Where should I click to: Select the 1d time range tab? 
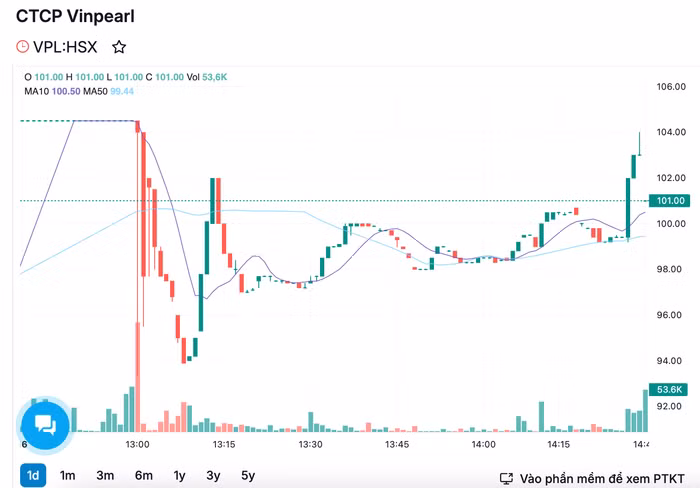click(x=33, y=476)
